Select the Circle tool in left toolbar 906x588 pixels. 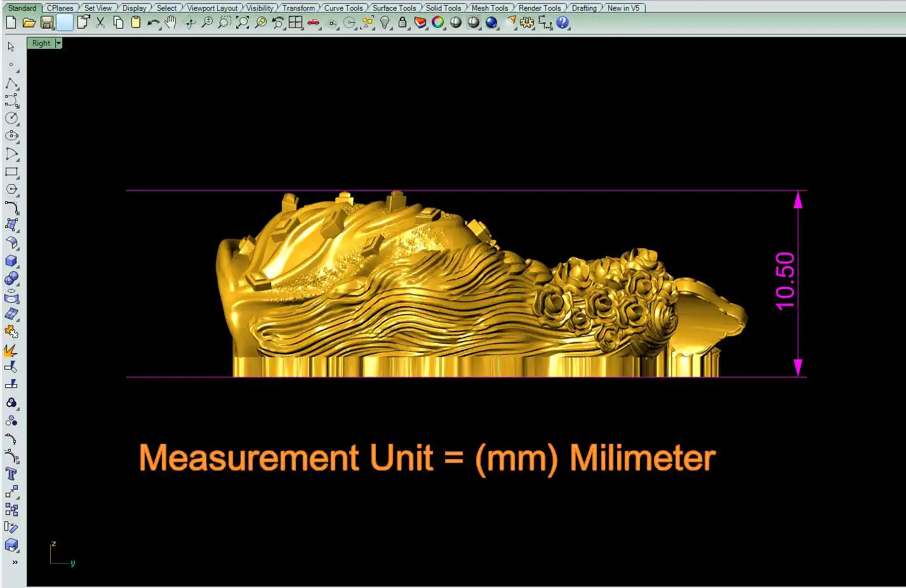11,118
